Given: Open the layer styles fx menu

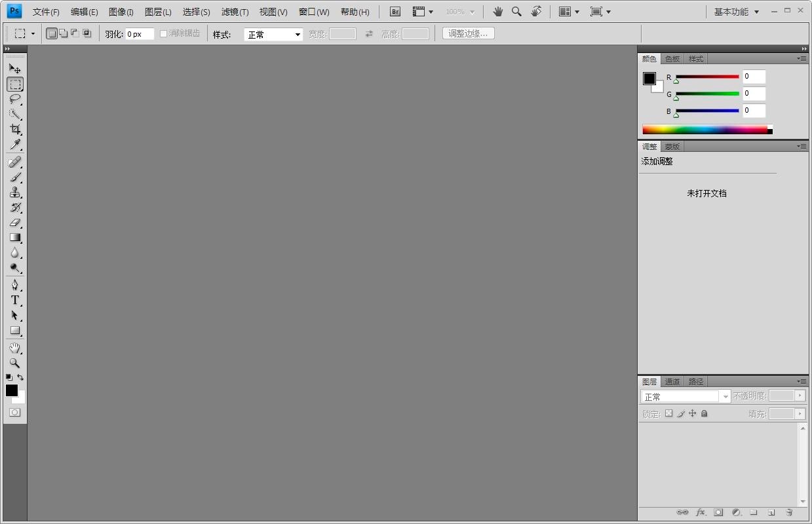Looking at the screenshot, I should (x=701, y=513).
